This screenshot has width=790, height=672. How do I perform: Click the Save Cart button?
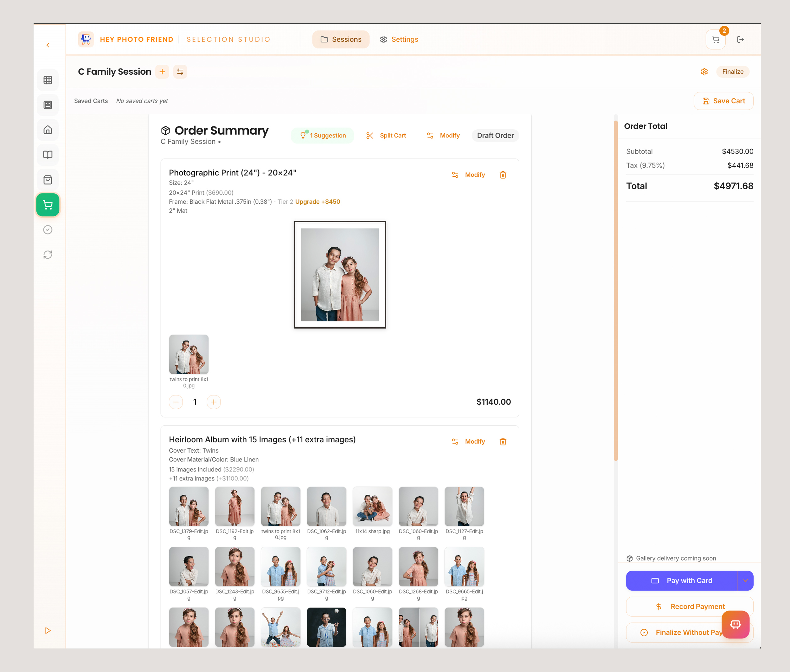click(723, 101)
